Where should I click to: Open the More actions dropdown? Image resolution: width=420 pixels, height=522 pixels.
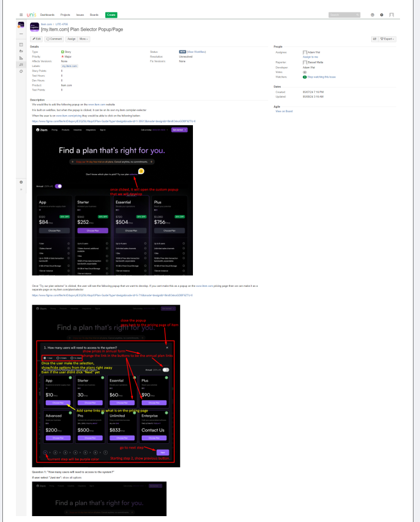click(x=83, y=38)
